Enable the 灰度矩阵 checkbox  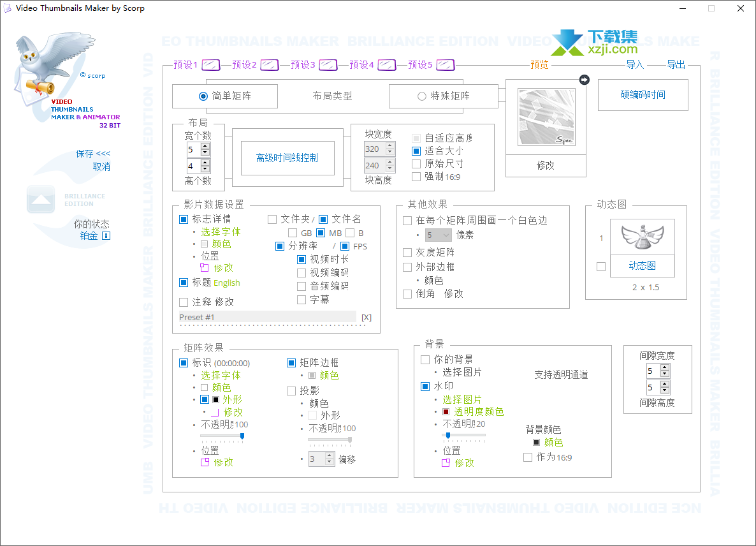[407, 253]
